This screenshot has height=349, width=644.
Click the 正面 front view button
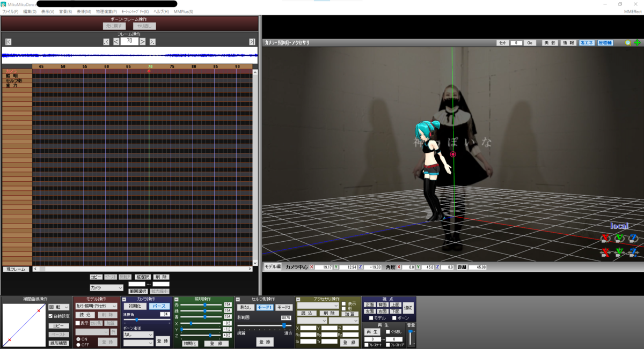[370, 305]
